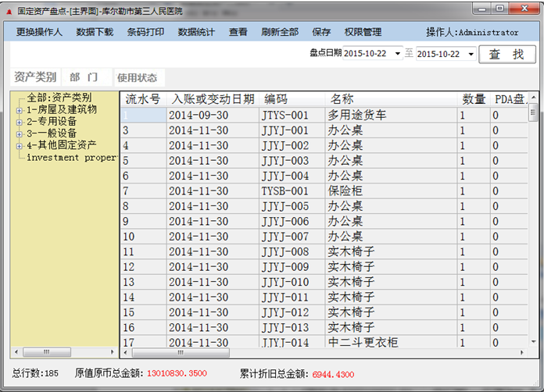Click table horizontal scrollbar right arrow
Image resolution: width=544 pixels, height=392 pixels.
click(522, 353)
